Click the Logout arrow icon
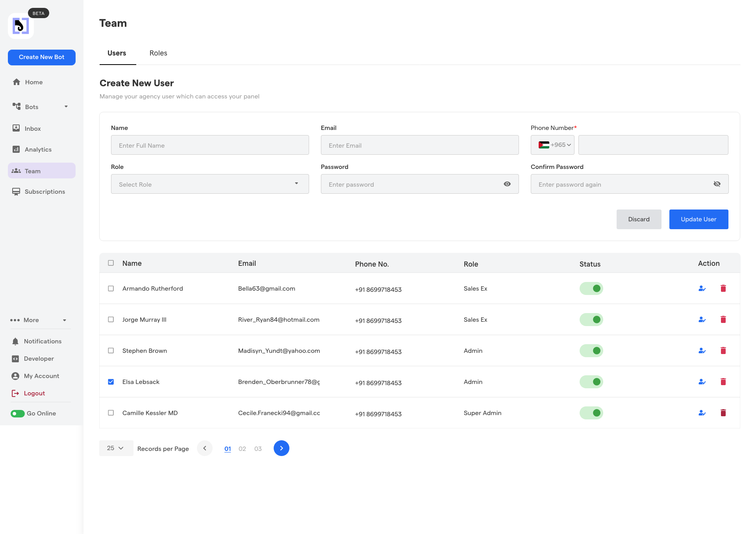Image resolution: width=756 pixels, height=534 pixels. 15,393
